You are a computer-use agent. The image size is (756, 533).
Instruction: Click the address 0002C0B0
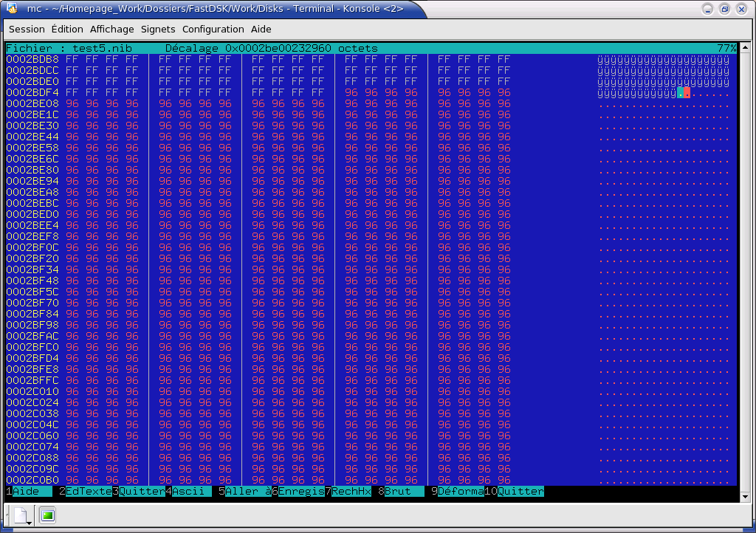coord(32,481)
